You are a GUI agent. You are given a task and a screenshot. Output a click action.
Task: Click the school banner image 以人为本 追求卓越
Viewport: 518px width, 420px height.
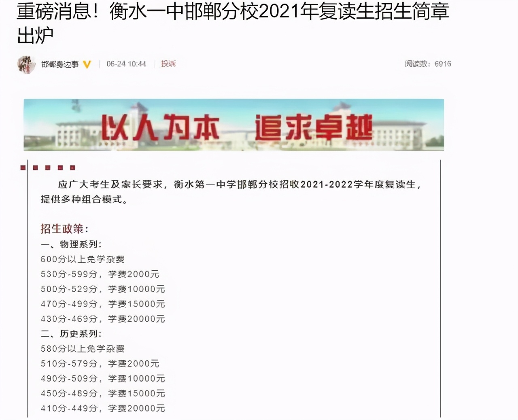(x=234, y=125)
